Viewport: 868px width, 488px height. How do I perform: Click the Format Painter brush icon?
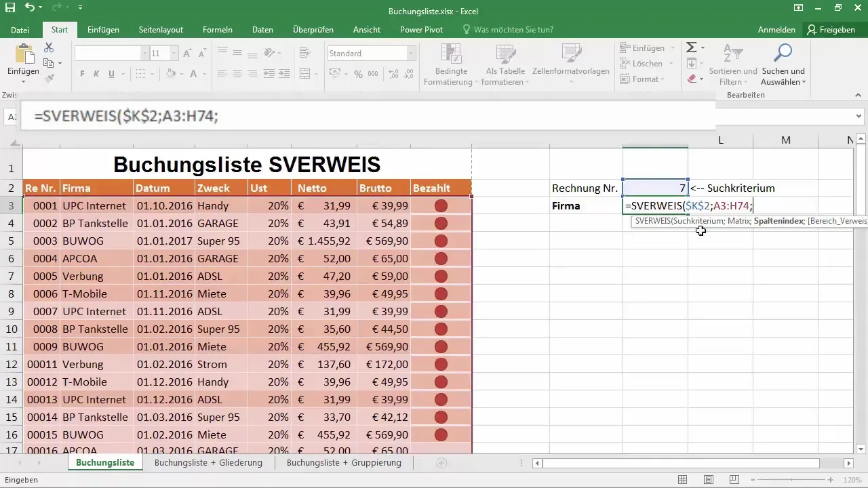(x=49, y=79)
